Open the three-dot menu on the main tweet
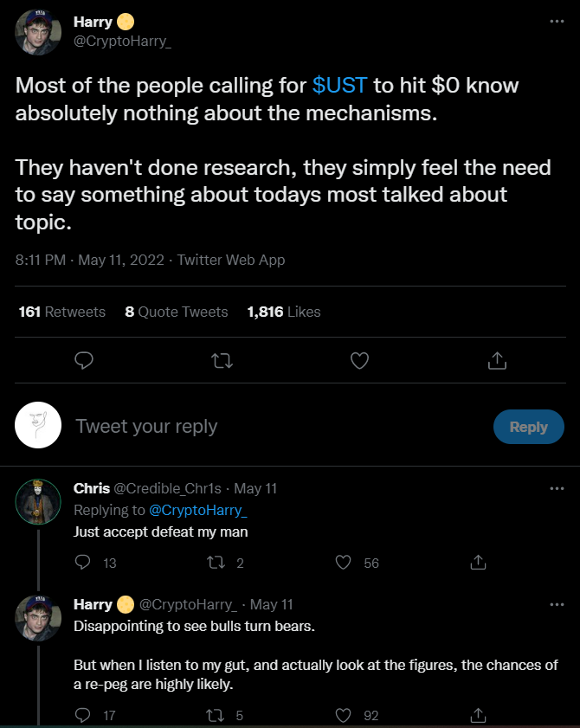Image resolution: width=580 pixels, height=728 pixels. coord(557,22)
